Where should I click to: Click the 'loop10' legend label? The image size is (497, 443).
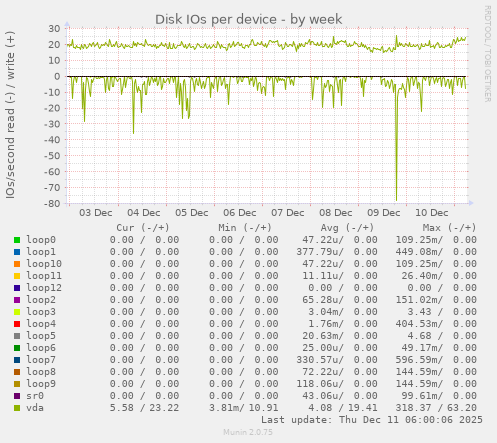click(44, 264)
